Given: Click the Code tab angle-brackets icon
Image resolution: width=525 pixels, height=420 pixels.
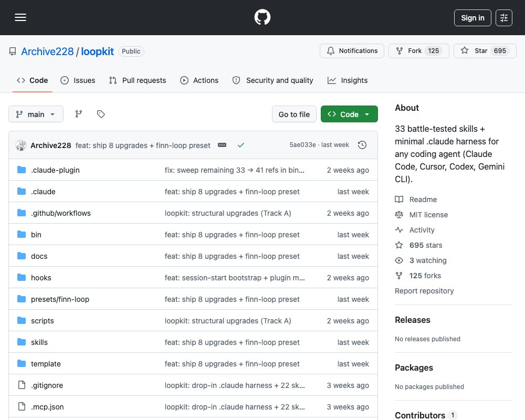Looking at the screenshot, I should (x=21, y=80).
